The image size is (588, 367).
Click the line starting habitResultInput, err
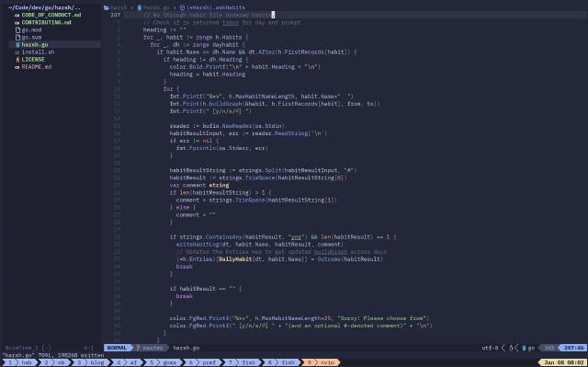(248, 133)
